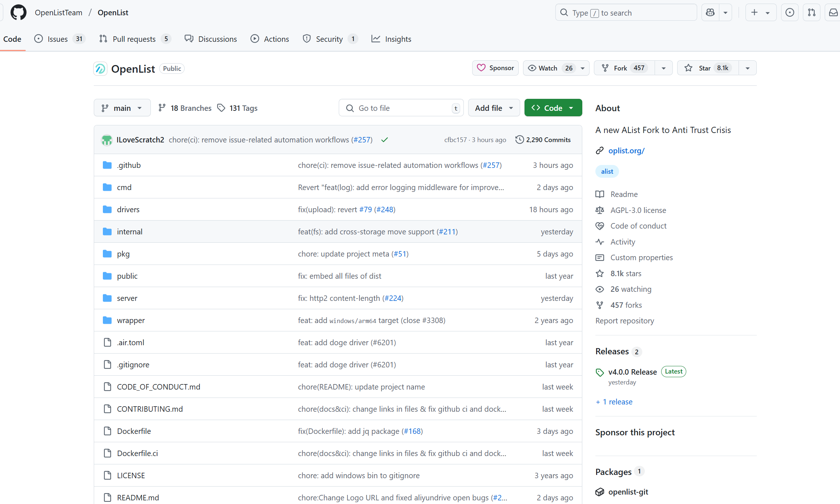The height and width of the screenshot is (504, 840).
Task: Click the pkg folder icon
Action: click(x=107, y=254)
